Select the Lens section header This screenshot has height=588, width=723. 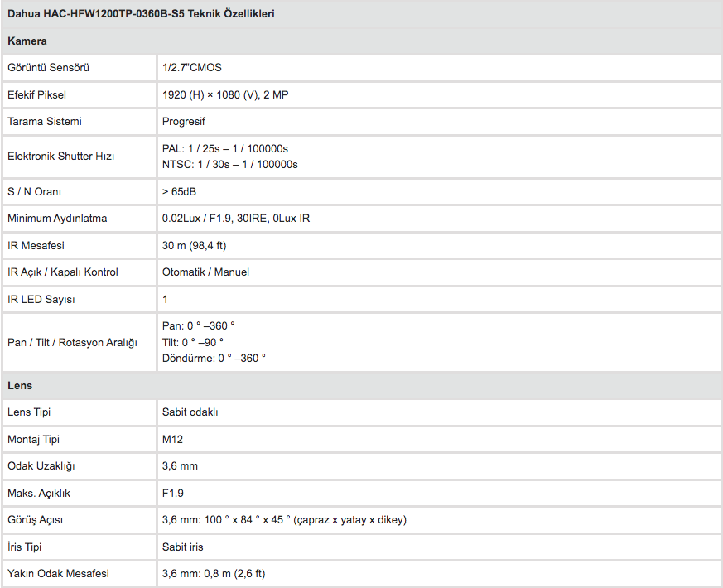point(20,386)
